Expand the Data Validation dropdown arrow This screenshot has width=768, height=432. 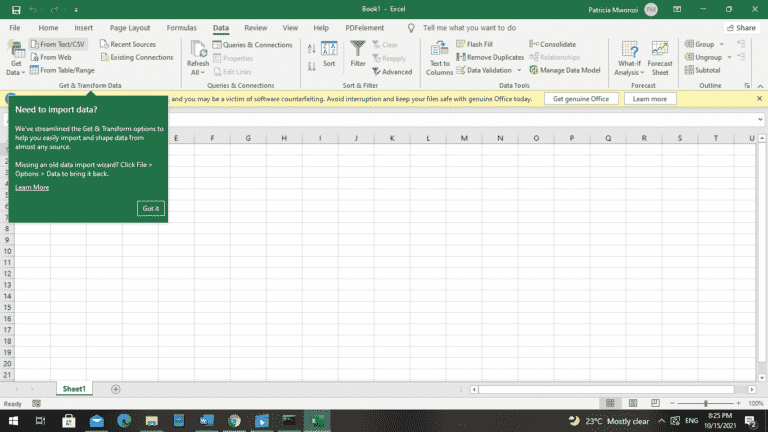click(x=519, y=71)
